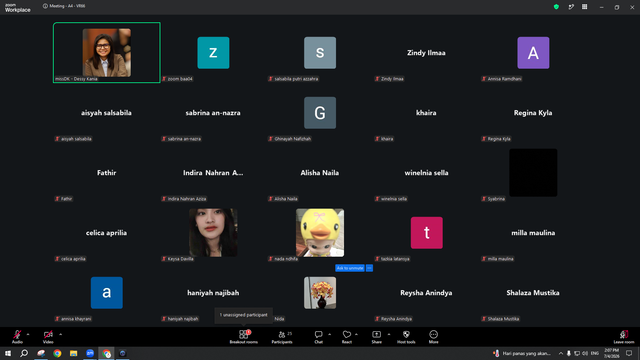
Task: Open the Zoom app in the taskbar
Action: [90, 353]
